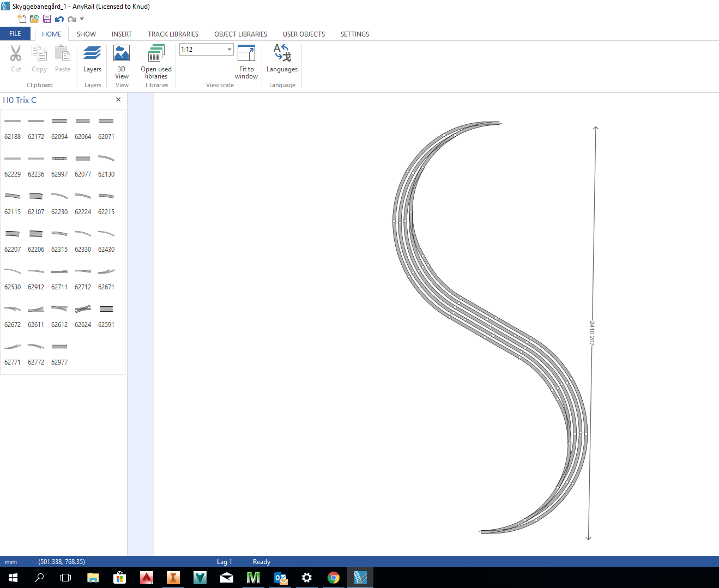Select curved turnout 62671
Viewport: 719px width, 588px height.
(106, 278)
